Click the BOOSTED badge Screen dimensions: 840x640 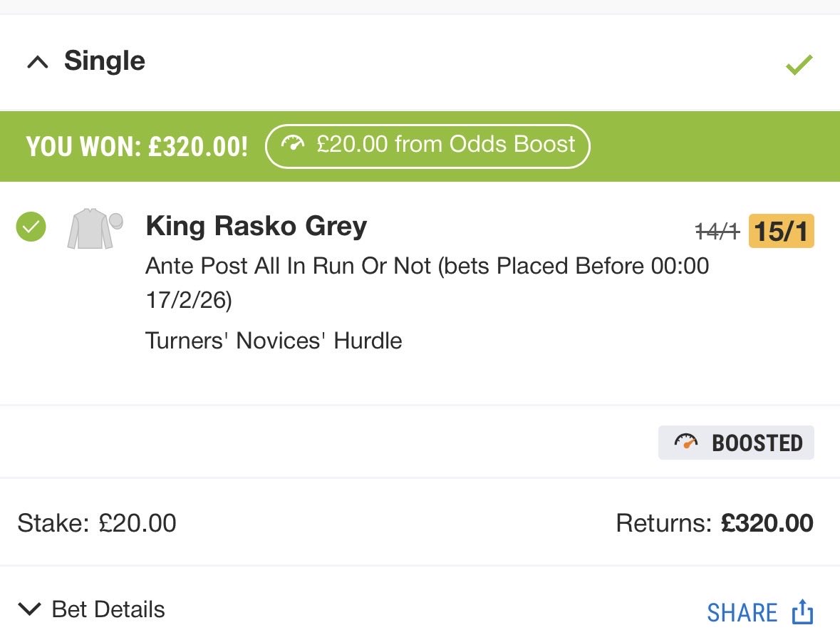point(736,443)
